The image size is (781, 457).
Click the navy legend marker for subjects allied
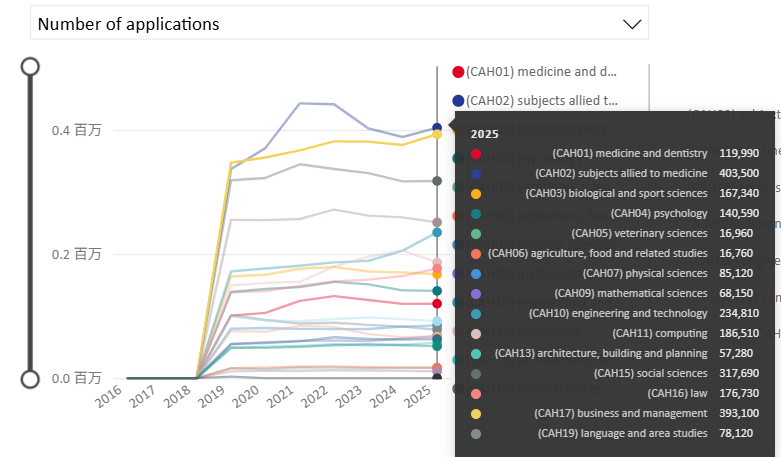coord(458,100)
